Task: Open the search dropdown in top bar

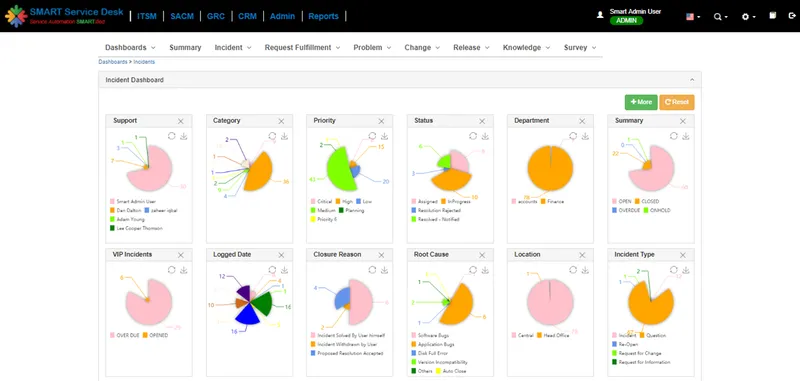Action: click(720, 16)
